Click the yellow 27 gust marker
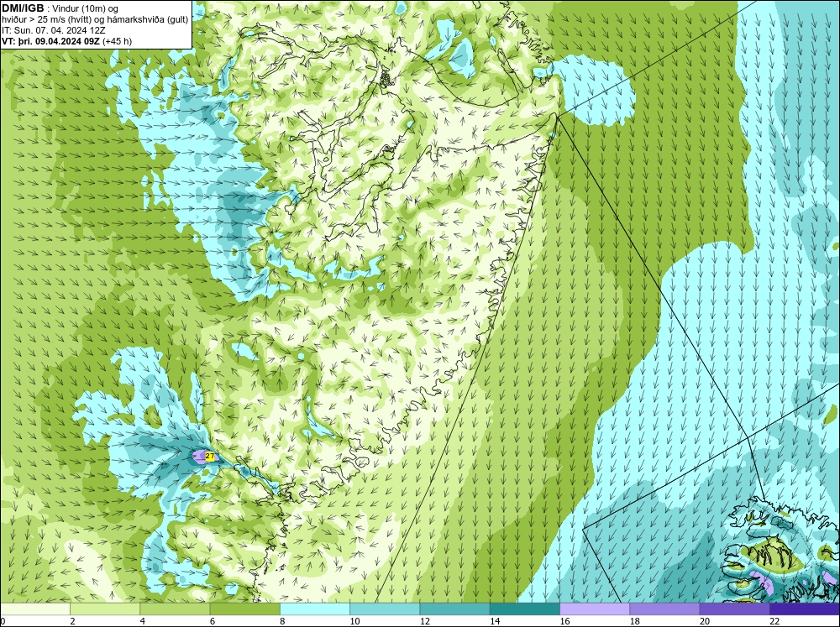The width and height of the screenshot is (840, 627). pos(210,457)
